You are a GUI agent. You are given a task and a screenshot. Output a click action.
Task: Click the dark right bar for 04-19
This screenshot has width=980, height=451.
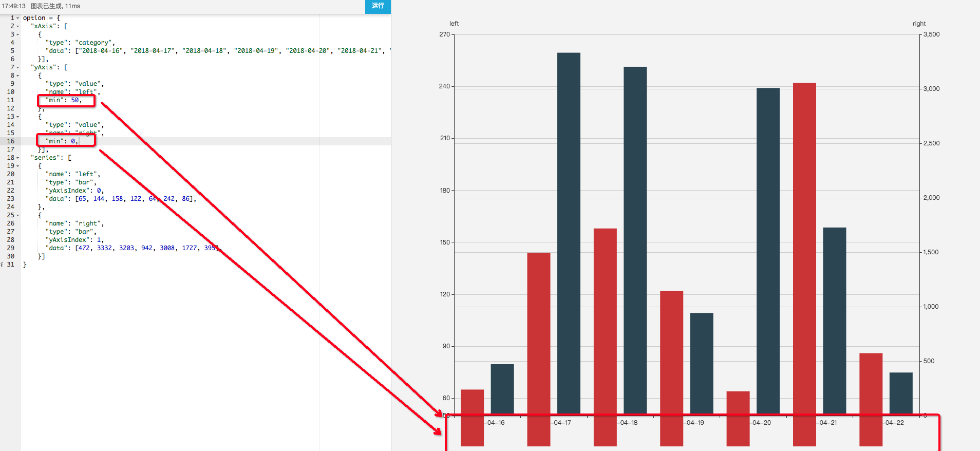(702, 363)
